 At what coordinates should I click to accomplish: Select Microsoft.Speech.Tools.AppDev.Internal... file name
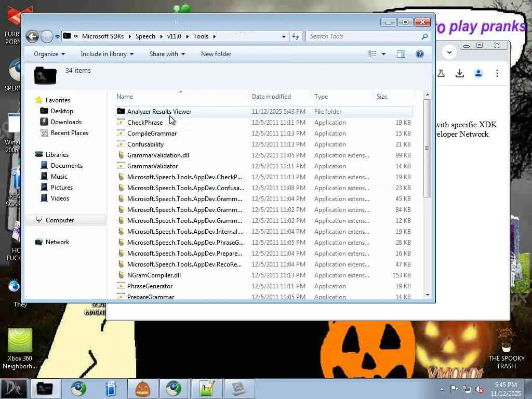coord(185,231)
